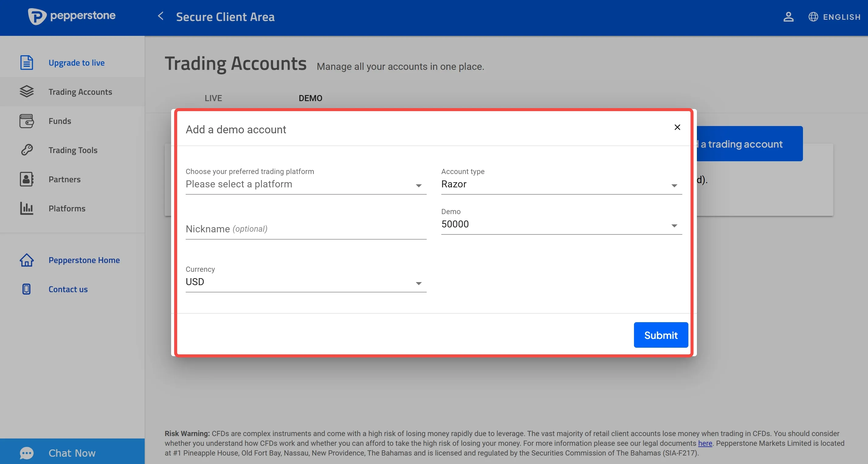Image resolution: width=868 pixels, height=464 pixels.
Task: Click the Secure Client Area title
Action: (x=225, y=17)
